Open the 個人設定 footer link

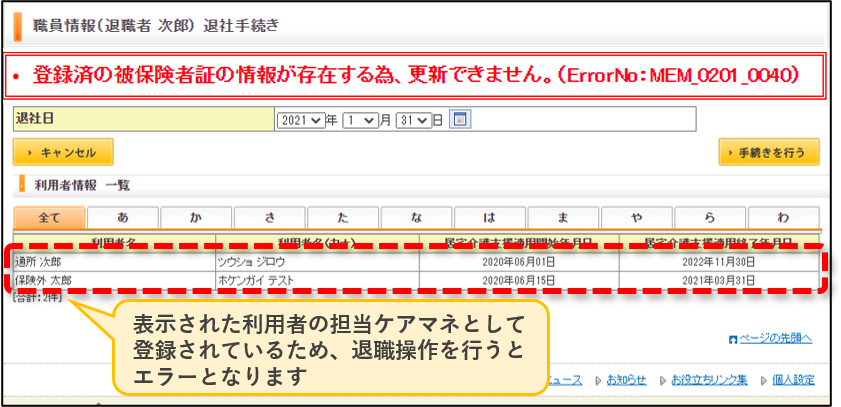pos(793,380)
